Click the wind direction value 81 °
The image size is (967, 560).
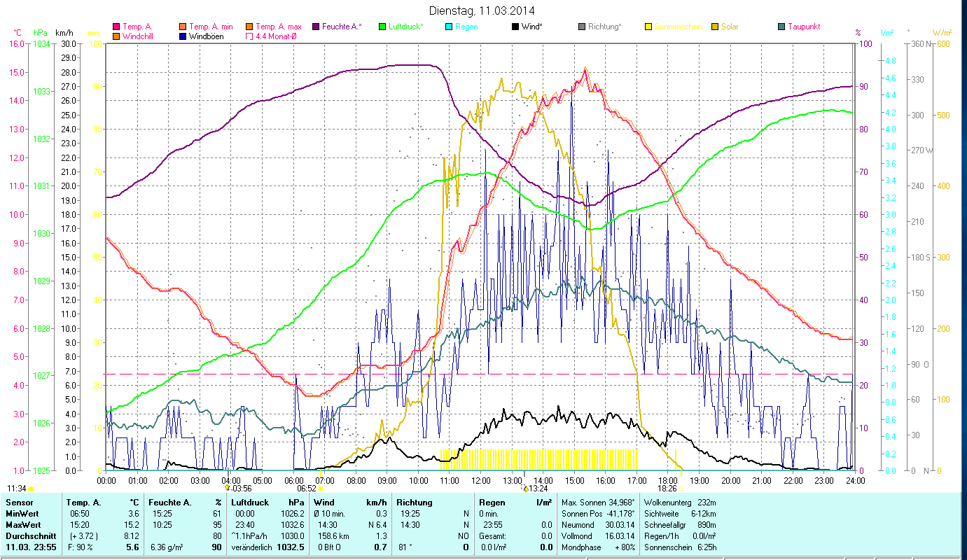[405, 547]
